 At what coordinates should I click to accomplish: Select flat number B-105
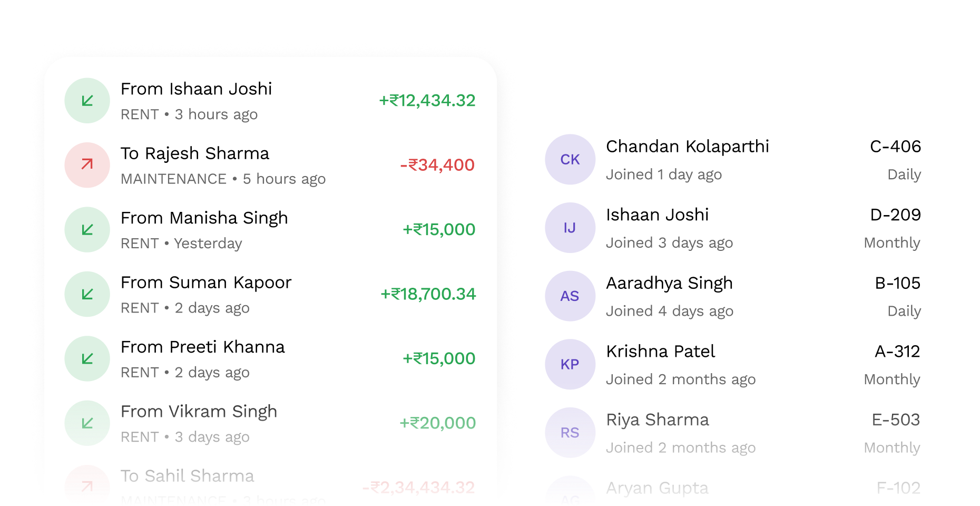(x=897, y=283)
